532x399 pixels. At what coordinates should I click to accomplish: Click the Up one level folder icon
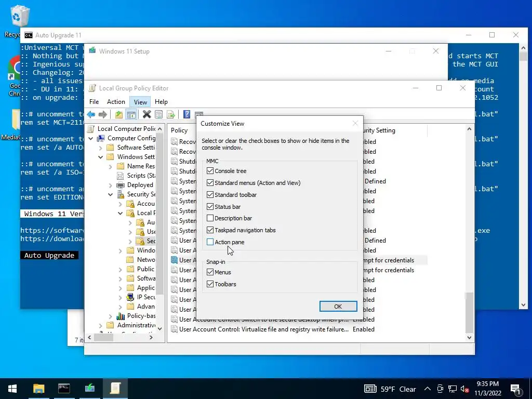pyautogui.click(x=119, y=114)
